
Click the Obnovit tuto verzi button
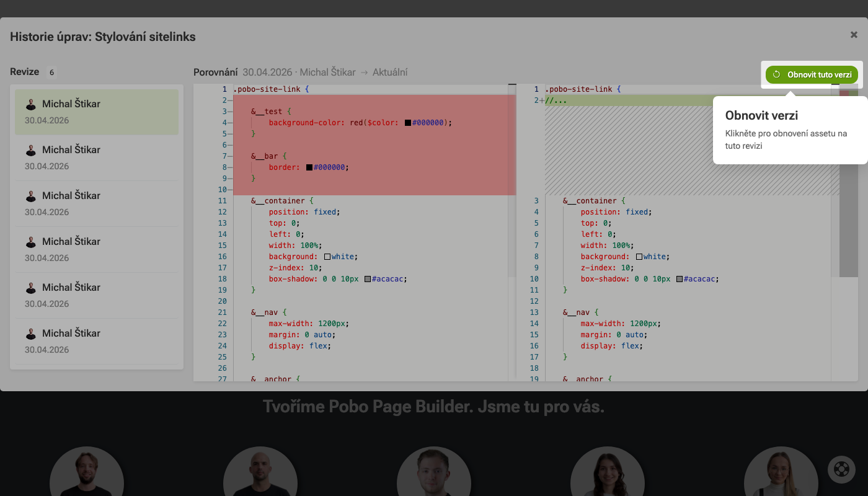click(x=812, y=74)
